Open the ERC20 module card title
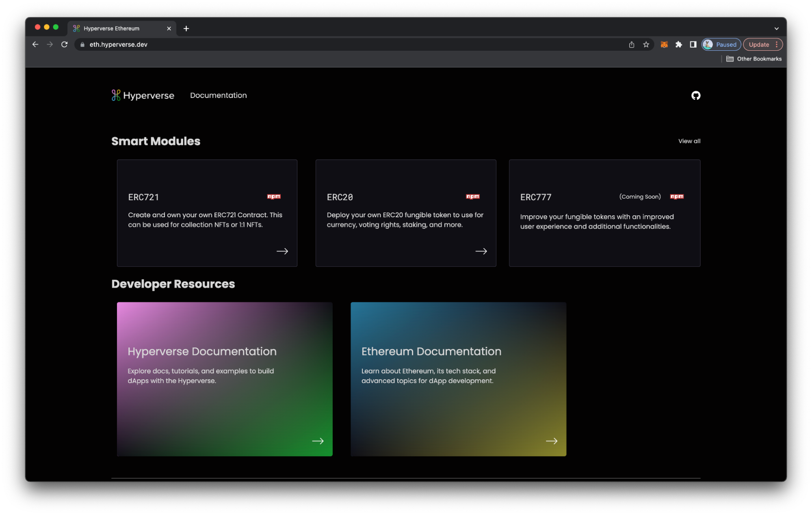 340,197
